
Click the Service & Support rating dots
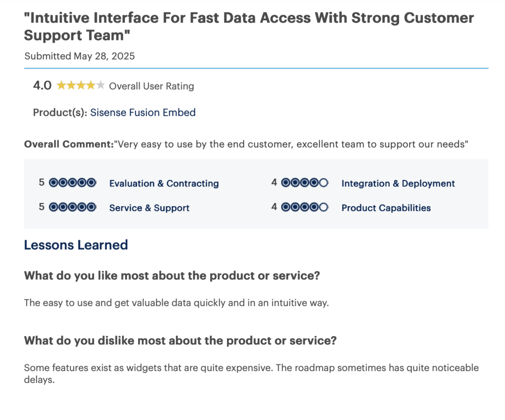click(72, 208)
